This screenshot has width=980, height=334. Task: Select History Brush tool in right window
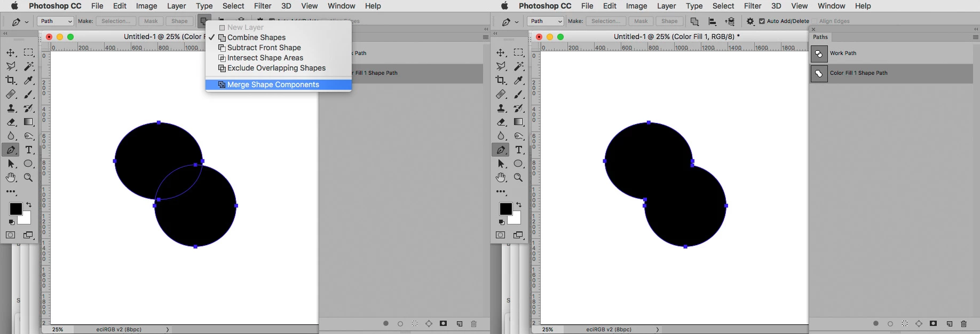point(519,108)
